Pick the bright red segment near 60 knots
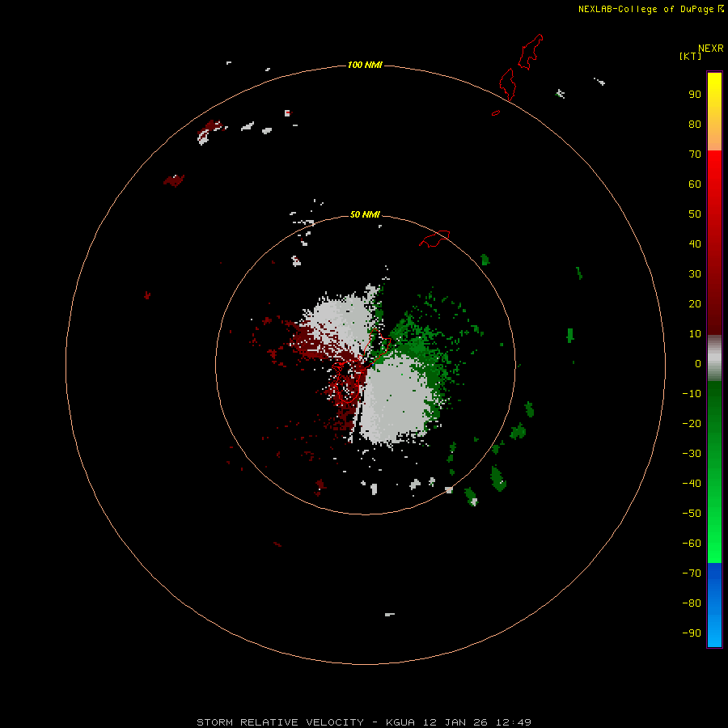The image size is (728, 728). (714, 184)
